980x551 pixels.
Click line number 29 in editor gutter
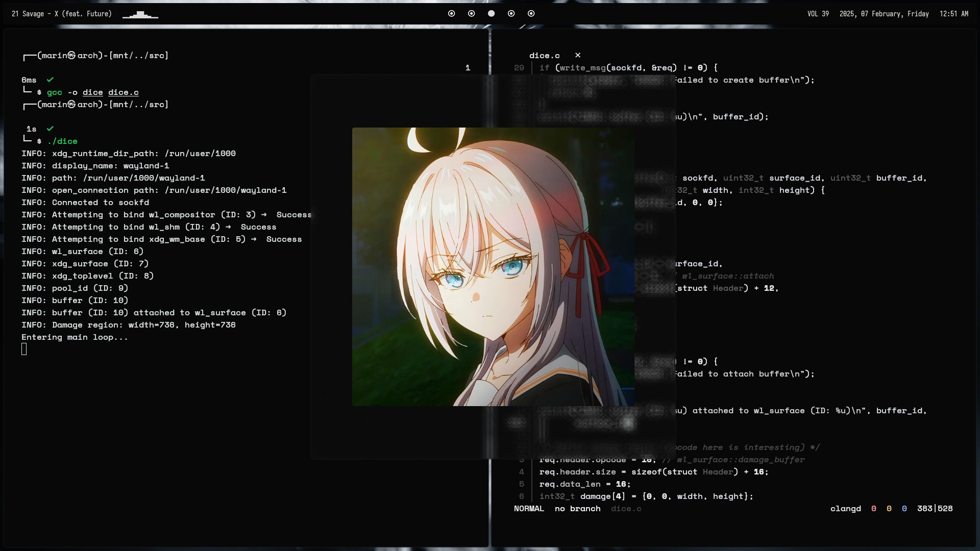[519, 68]
